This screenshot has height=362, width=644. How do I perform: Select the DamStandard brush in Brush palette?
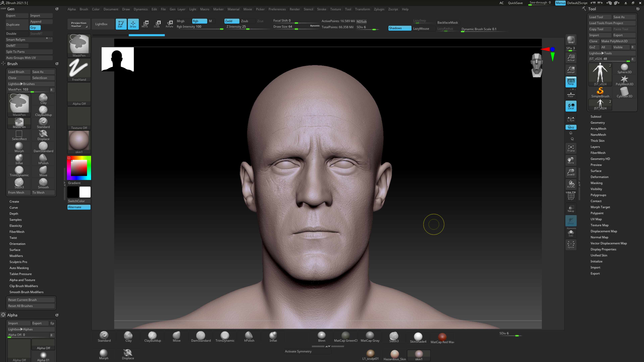pyautogui.click(x=43, y=147)
